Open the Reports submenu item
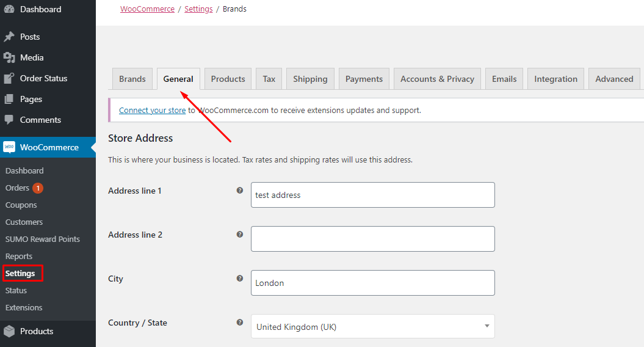 click(18, 256)
